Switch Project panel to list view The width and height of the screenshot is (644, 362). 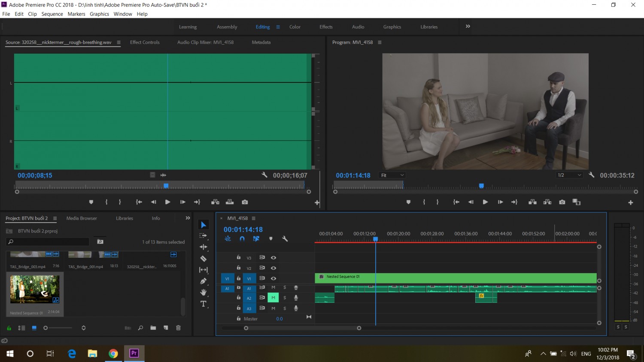click(x=21, y=328)
